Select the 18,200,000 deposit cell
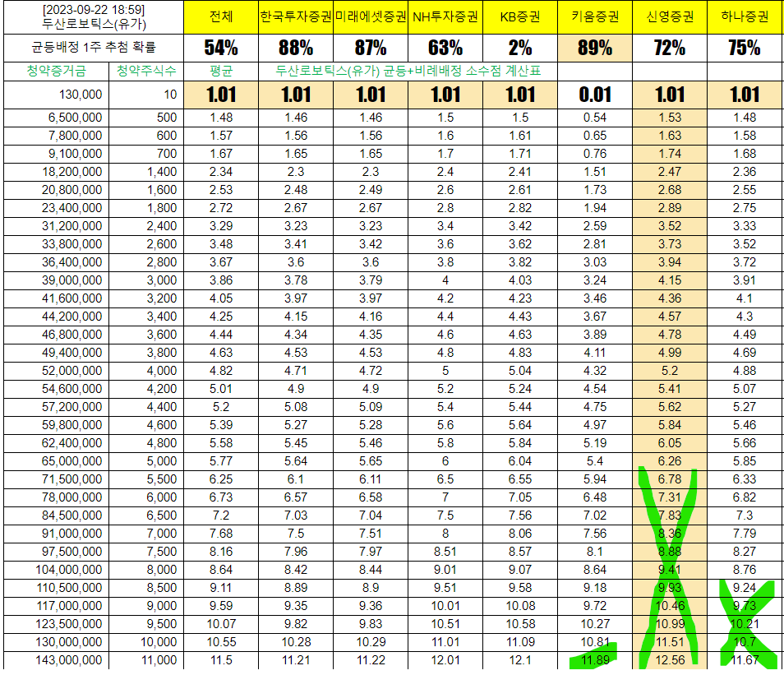Screen dimensions: 784x675 point(56,172)
